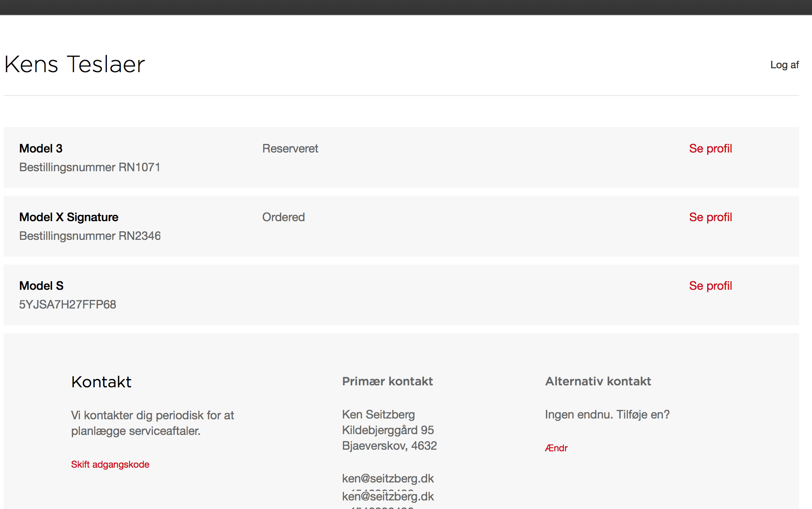
Task: Click the Alternativ kontakt heading
Action: coord(598,381)
